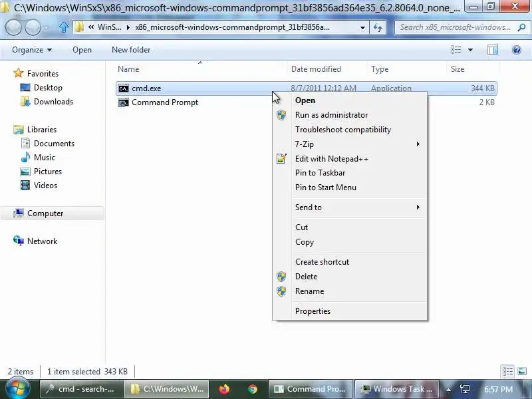The width and height of the screenshot is (532, 399).
Task: Click the cmd.exe file icon
Action: (x=124, y=88)
